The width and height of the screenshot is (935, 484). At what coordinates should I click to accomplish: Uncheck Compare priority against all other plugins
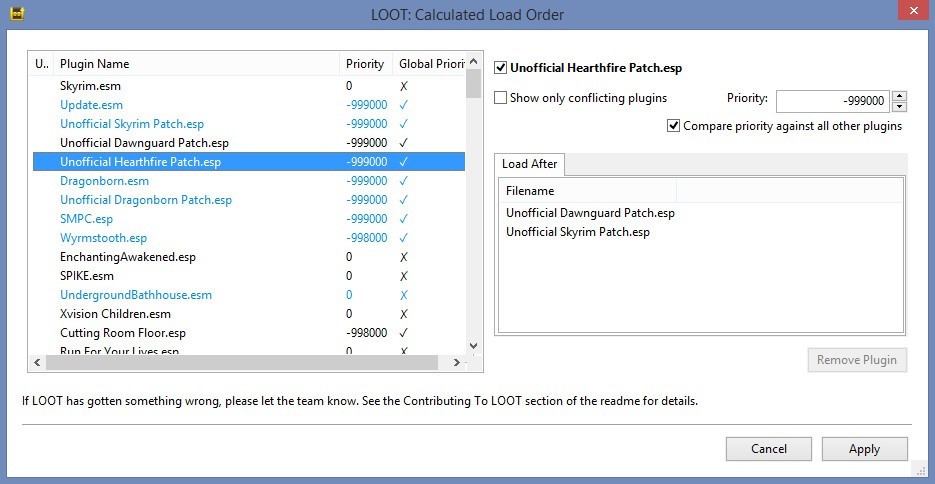point(675,126)
